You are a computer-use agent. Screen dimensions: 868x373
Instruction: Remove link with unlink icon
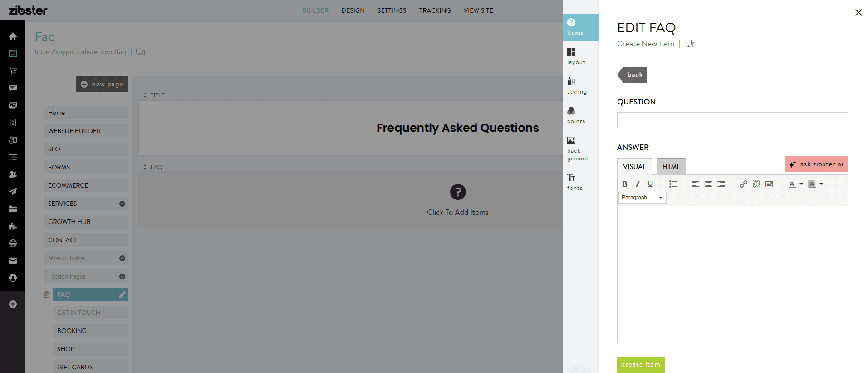coord(756,184)
